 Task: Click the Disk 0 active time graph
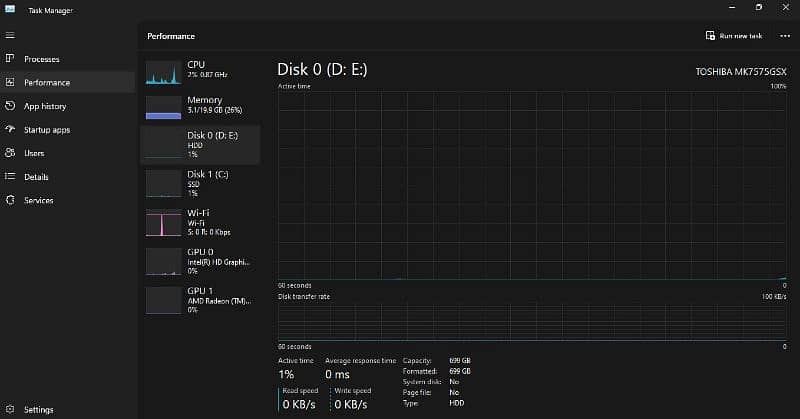(x=531, y=185)
